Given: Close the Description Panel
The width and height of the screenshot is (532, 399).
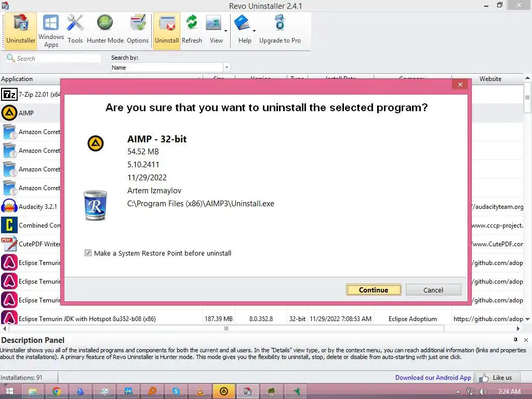Looking at the screenshot, I should (526, 340).
